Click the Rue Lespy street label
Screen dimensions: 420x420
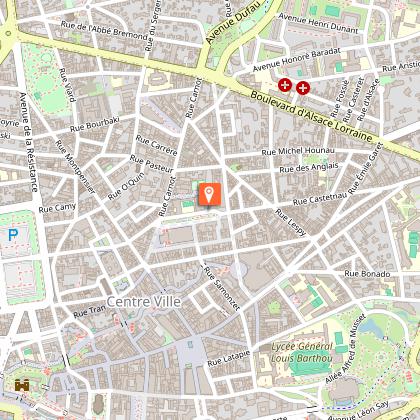(x=290, y=222)
